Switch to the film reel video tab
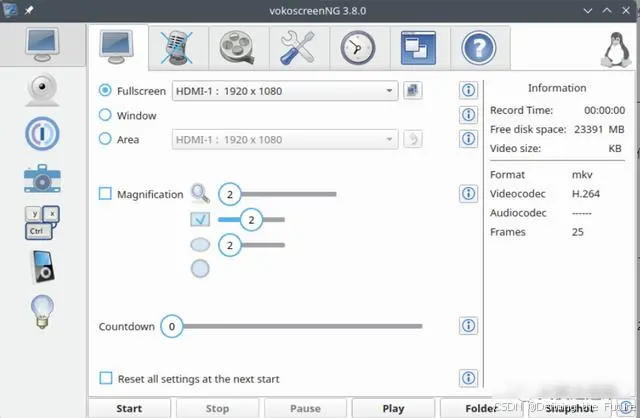The width and height of the screenshot is (640, 418). [x=237, y=48]
